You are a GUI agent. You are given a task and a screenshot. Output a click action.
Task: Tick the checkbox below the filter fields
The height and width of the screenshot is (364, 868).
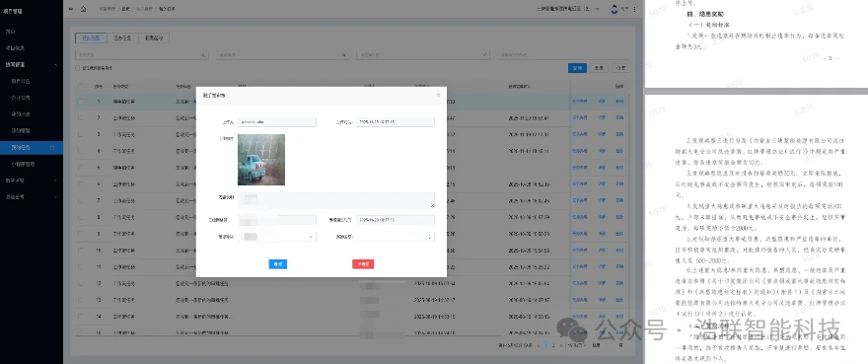coord(78,68)
